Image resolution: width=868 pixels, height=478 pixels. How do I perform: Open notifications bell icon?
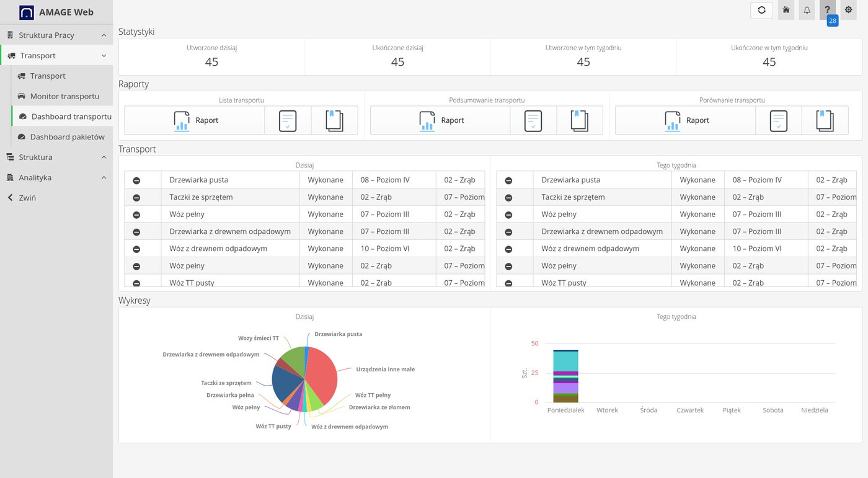(x=807, y=10)
